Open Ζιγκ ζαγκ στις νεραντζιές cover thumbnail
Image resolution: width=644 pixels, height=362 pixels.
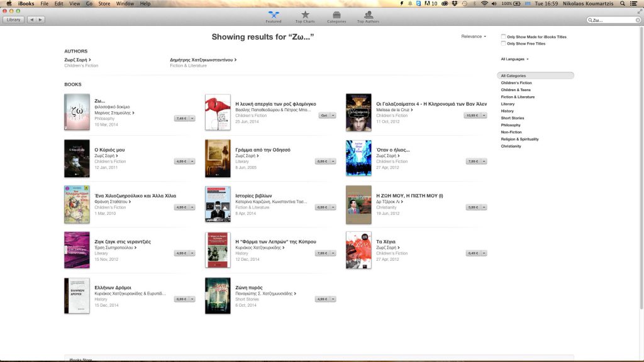pyautogui.click(x=77, y=250)
